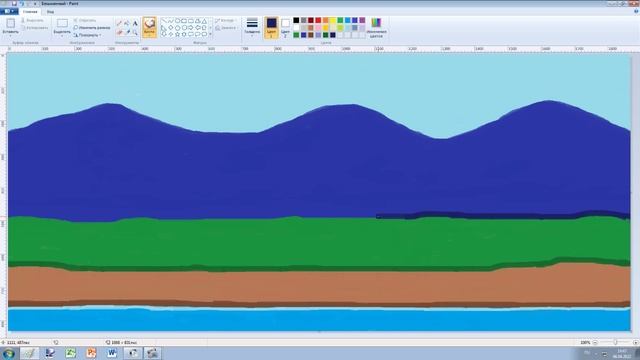Select the Text tool (letter A)
Viewport: 640px width, 360px height.
click(x=135, y=23)
